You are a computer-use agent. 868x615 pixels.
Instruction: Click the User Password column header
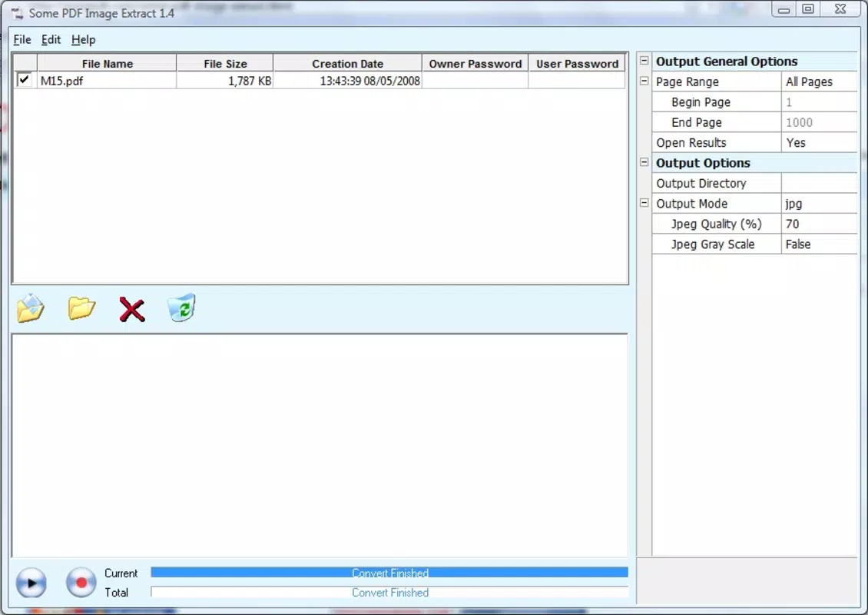pos(577,63)
